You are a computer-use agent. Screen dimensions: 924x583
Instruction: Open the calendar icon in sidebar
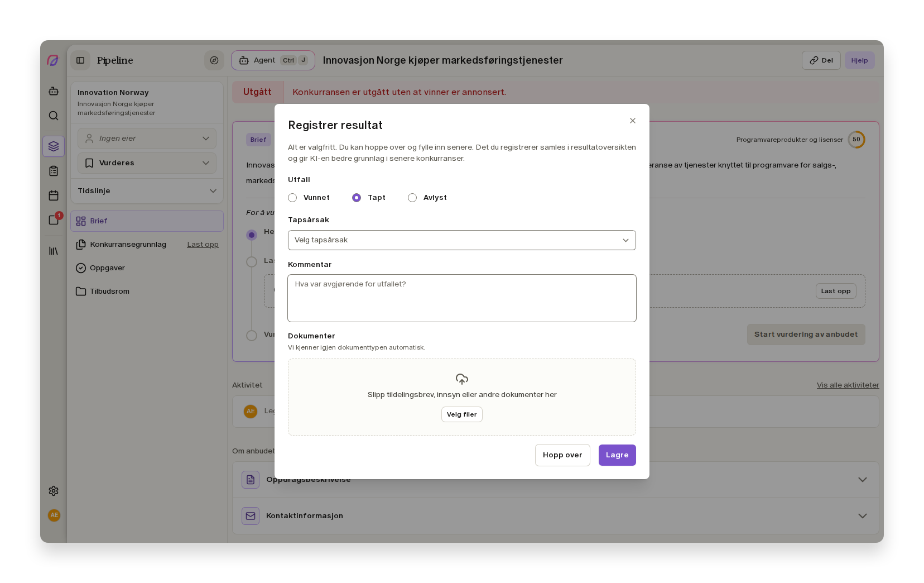tap(54, 195)
